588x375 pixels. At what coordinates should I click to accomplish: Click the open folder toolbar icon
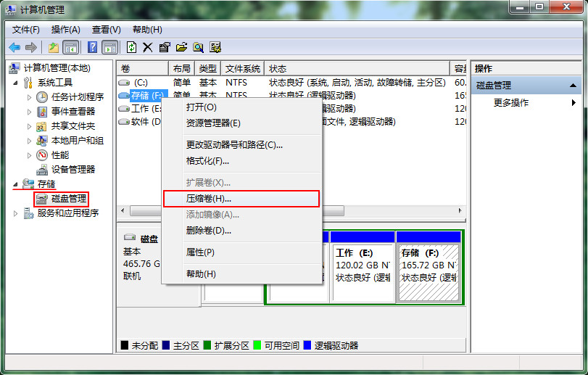point(181,47)
